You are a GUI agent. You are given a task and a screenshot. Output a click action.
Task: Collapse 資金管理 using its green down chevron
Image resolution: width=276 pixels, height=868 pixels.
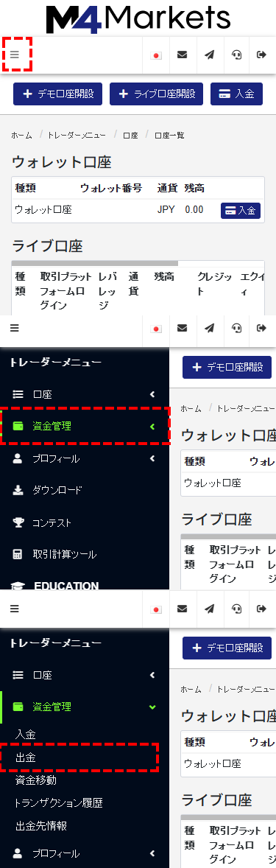pyautogui.click(x=152, y=707)
